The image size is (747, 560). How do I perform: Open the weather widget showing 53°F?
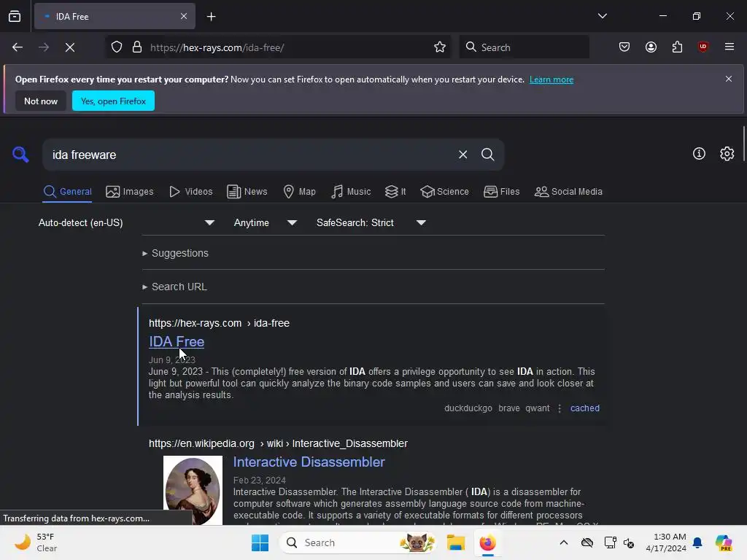[36, 542]
